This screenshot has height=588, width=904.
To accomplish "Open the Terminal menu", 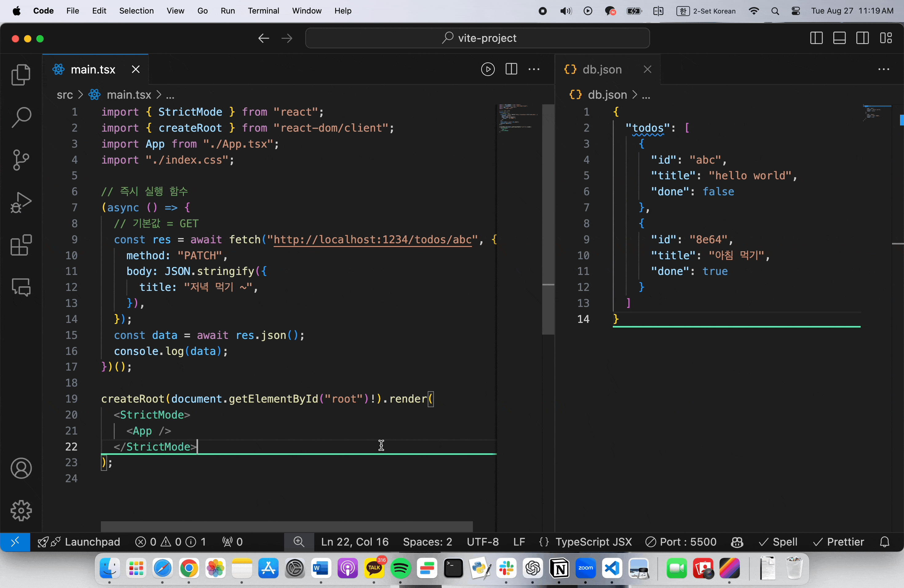I will pos(263,11).
